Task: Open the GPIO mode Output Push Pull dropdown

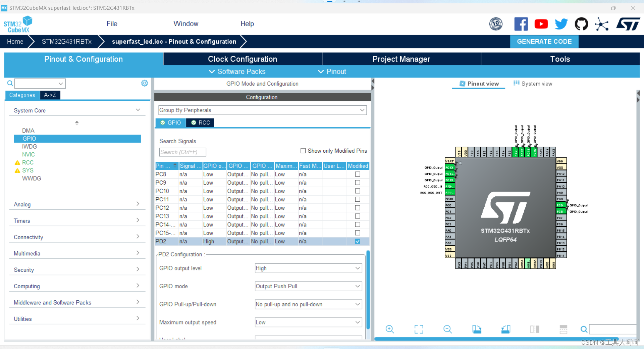Action: pyautogui.click(x=308, y=286)
